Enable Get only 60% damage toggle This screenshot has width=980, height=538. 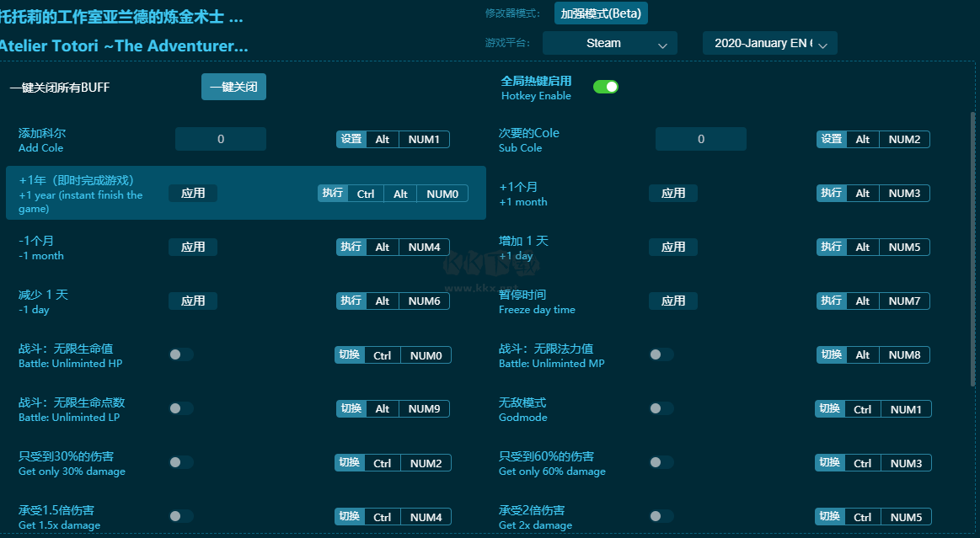pos(661,462)
